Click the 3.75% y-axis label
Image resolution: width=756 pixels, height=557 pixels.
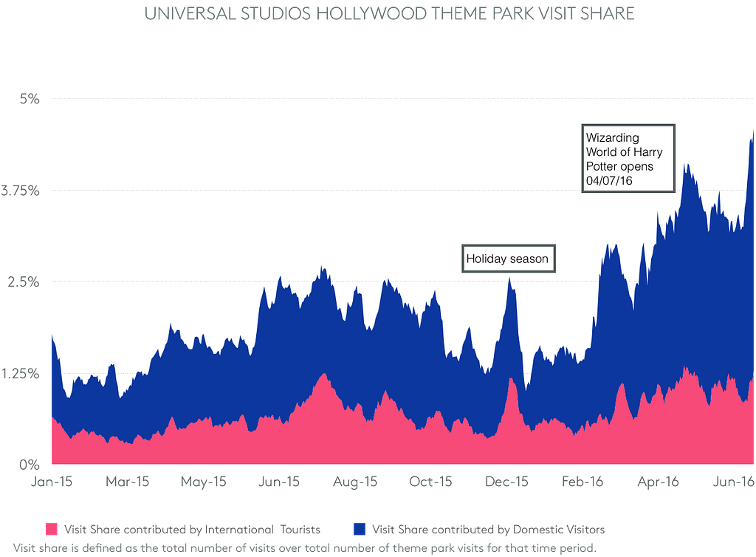[20, 191]
